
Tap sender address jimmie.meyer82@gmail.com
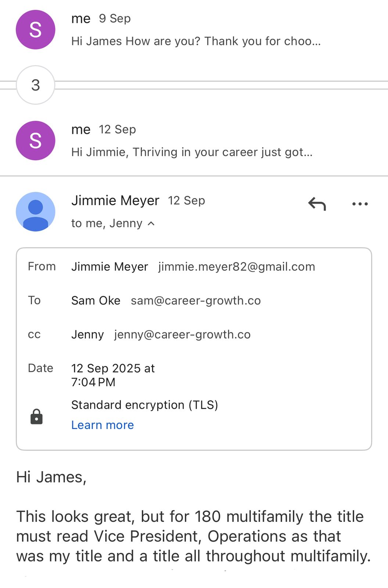[237, 266]
